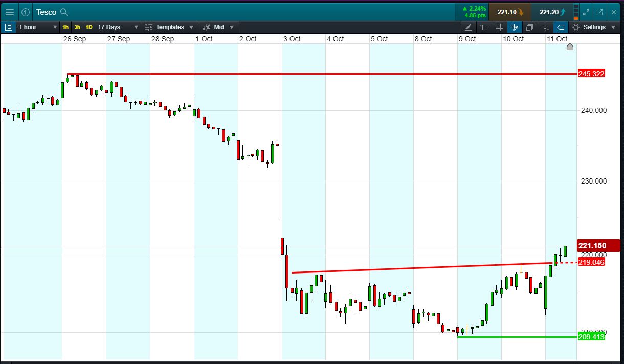Click the Tesco instrument name
Viewport: 624px width, 364px height.
tap(46, 12)
